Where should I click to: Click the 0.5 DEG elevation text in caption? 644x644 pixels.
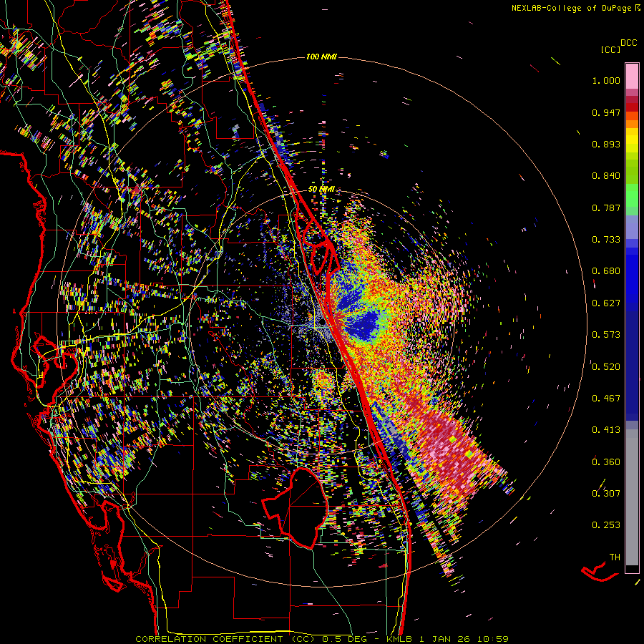(x=346, y=639)
